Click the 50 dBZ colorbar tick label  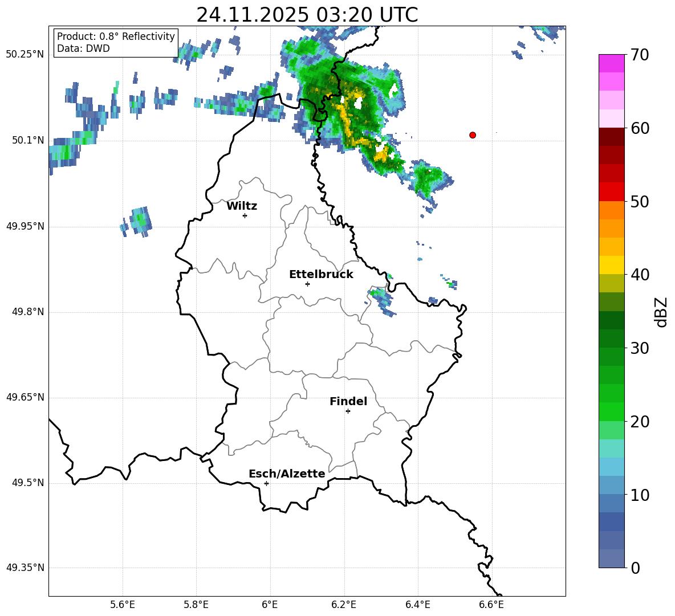(640, 202)
